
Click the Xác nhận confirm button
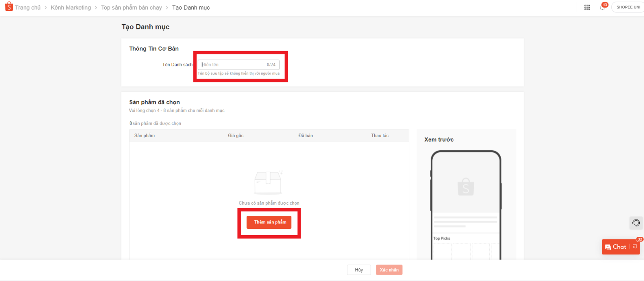[x=389, y=270]
